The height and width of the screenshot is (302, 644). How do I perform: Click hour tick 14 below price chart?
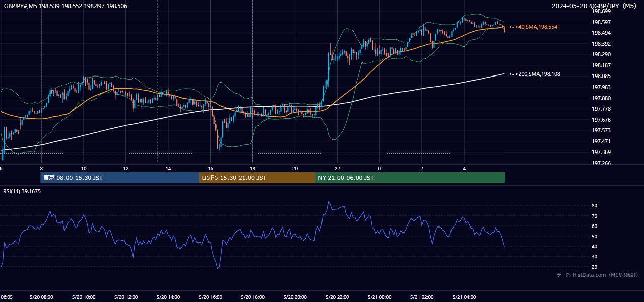[x=168, y=169]
